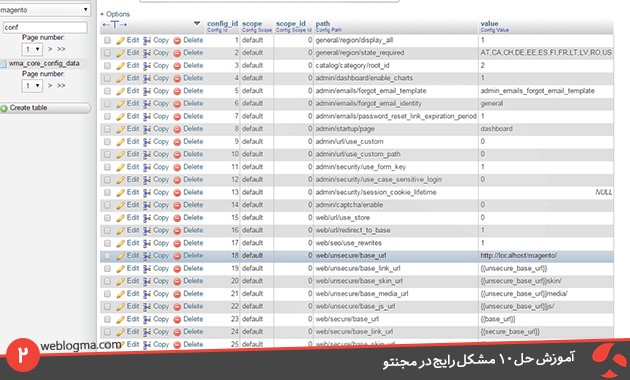This screenshot has height=380, width=630.
Task: Click the Copy icon in row 2
Action: 147,53
